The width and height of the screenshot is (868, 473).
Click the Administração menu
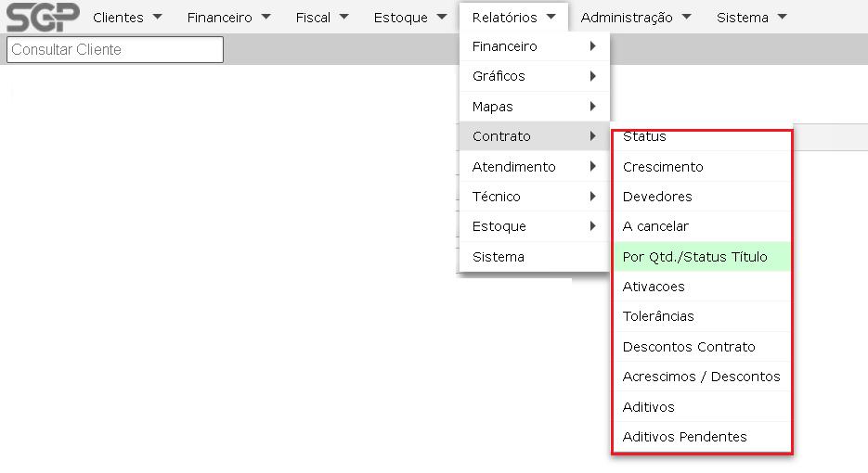635,18
